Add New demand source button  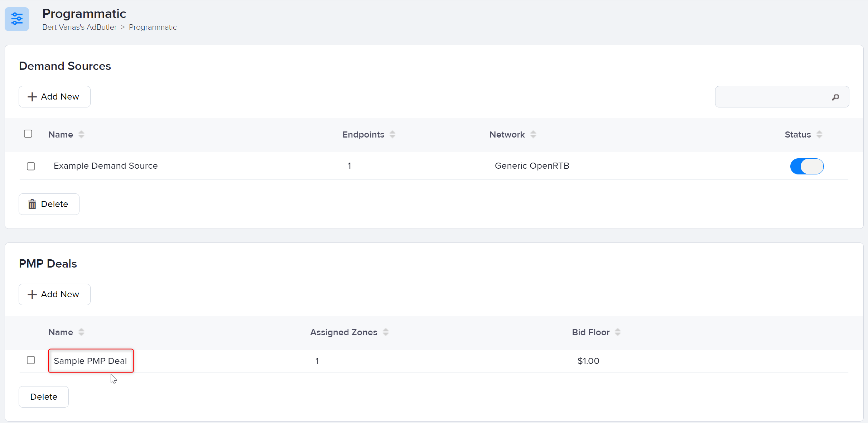click(x=54, y=97)
